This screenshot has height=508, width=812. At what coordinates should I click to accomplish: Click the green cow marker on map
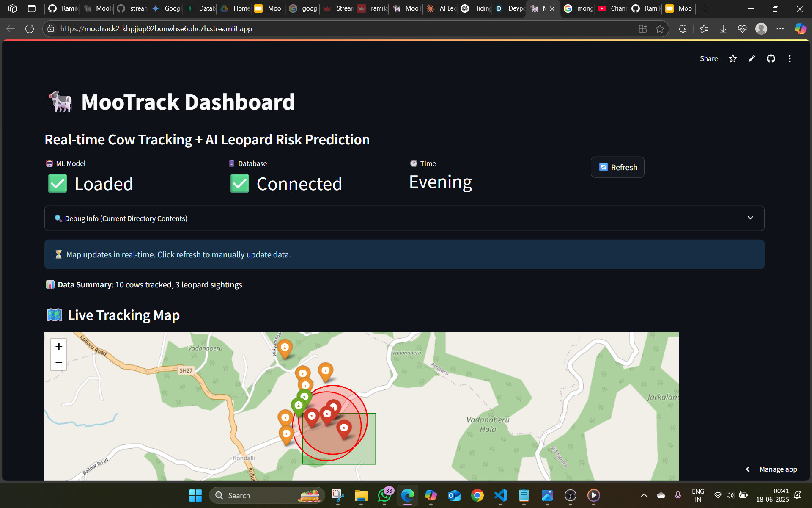coord(299,406)
